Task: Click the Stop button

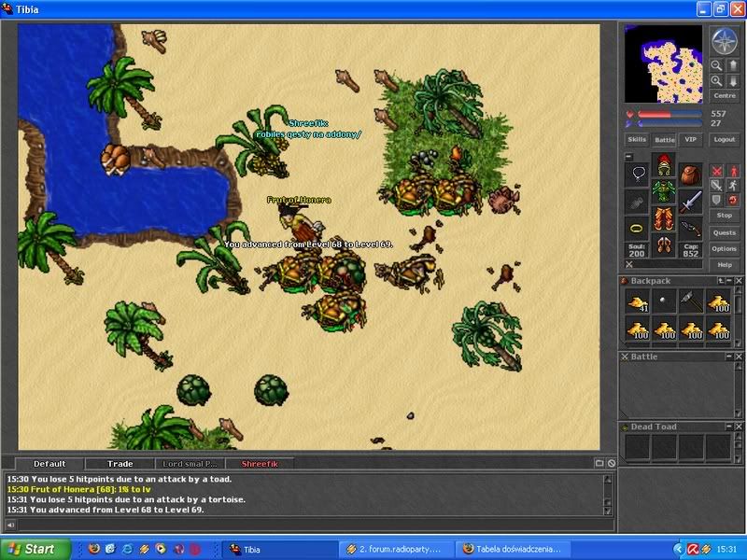Action: pyautogui.click(x=725, y=216)
